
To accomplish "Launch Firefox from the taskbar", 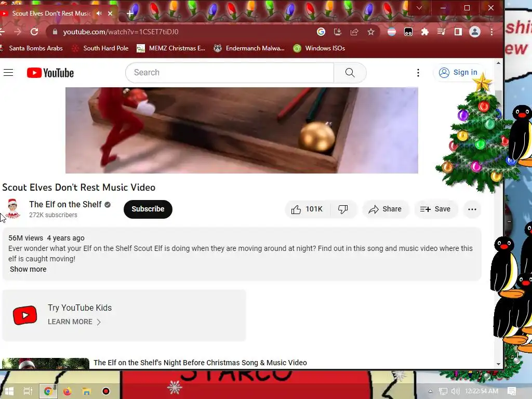I will [67, 391].
